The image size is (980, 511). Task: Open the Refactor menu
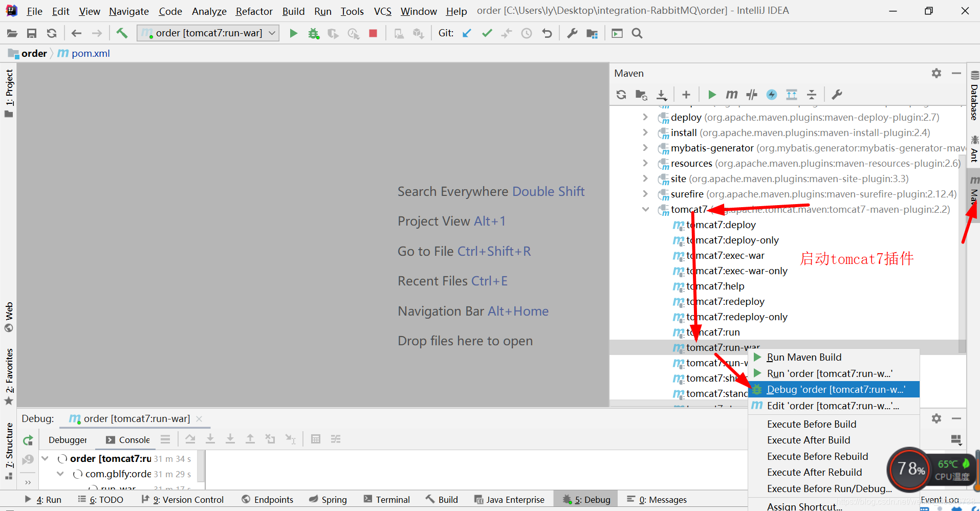tap(254, 11)
